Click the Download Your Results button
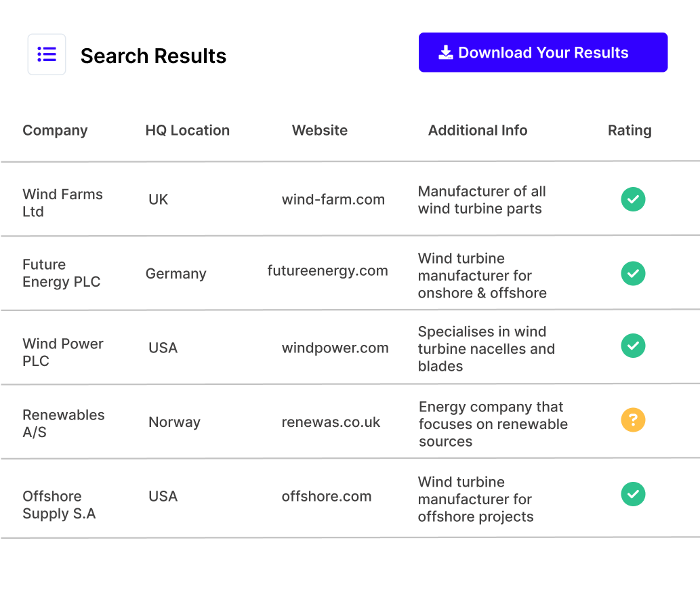Image resolution: width=700 pixels, height=593 pixels. click(x=543, y=52)
